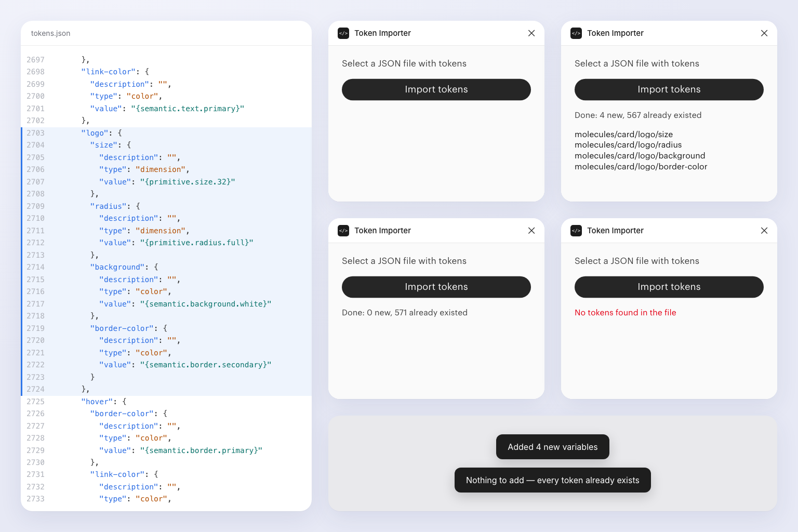Viewport: 798px width, 532px height.
Task: Click the "border-color" key on line 2719
Action: click(x=122, y=328)
